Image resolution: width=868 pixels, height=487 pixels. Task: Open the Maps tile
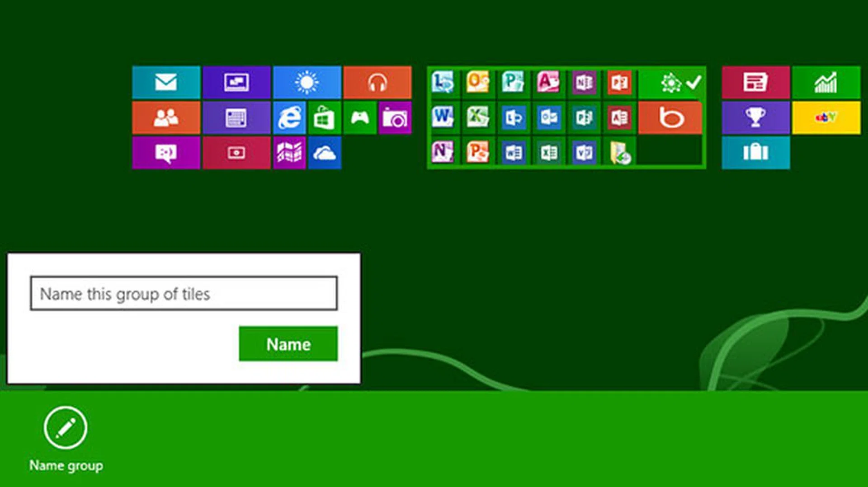click(x=289, y=153)
